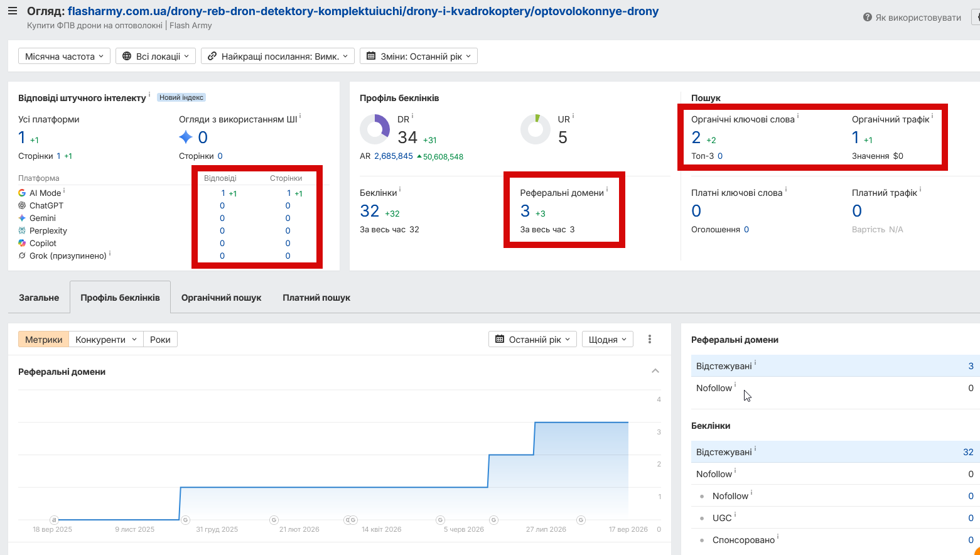980x555 pixels.
Task: Switch chart view to Роки
Action: tap(160, 340)
